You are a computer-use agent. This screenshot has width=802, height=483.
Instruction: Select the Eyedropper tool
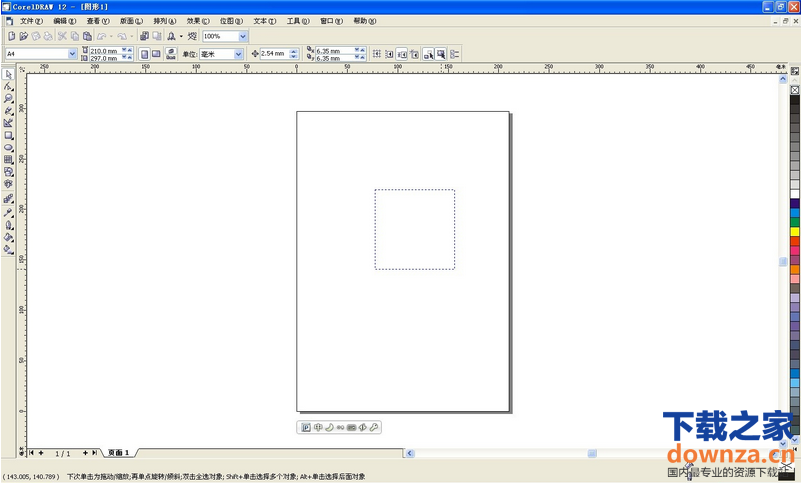click(x=8, y=212)
